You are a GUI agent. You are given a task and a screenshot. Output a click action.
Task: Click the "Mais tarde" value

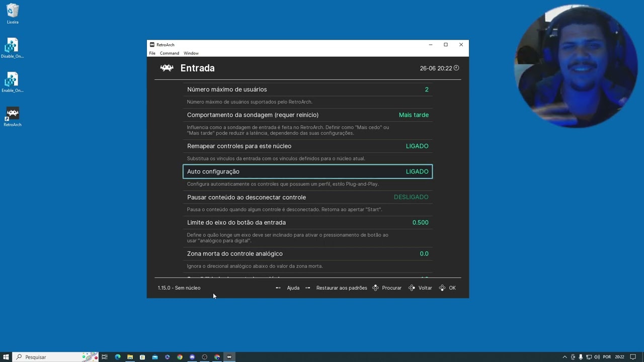click(x=414, y=115)
